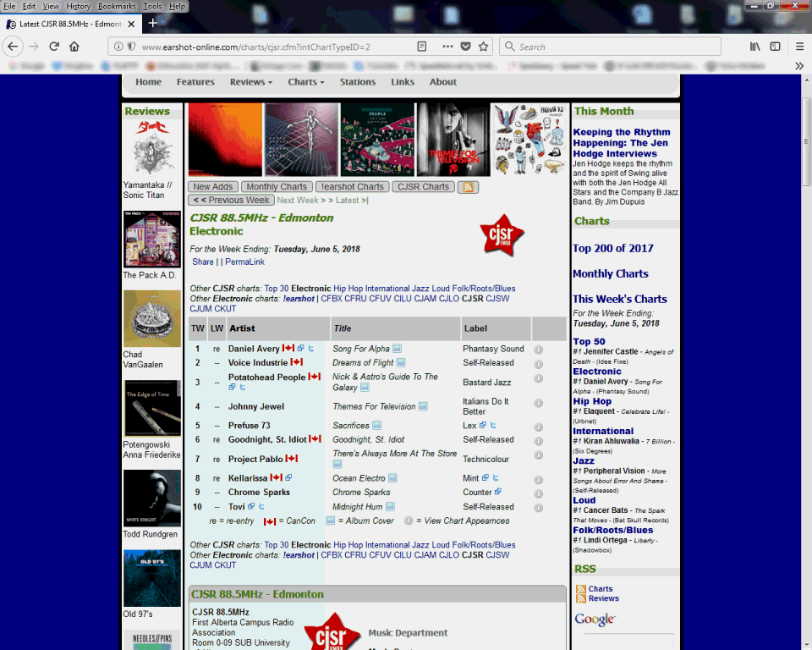Close the Latest CJSR 88.5MHz tab
The image size is (812, 650).
click(x=132, y=24)
